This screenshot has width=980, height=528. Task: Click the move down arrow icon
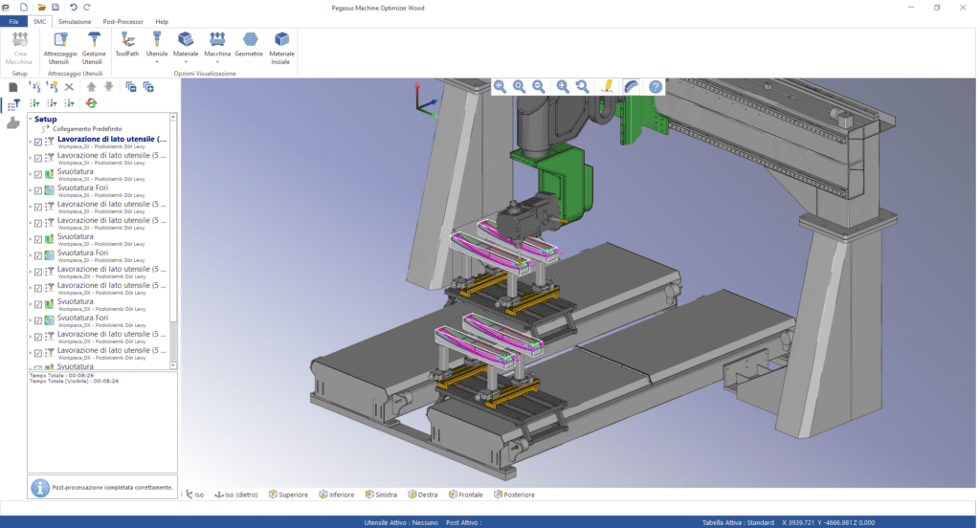[x=109, y=87]
